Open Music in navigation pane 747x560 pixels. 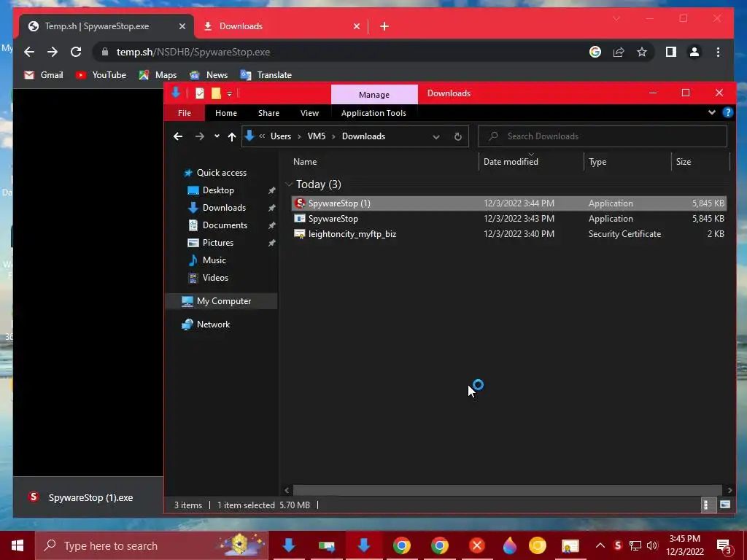pos(214,260)
